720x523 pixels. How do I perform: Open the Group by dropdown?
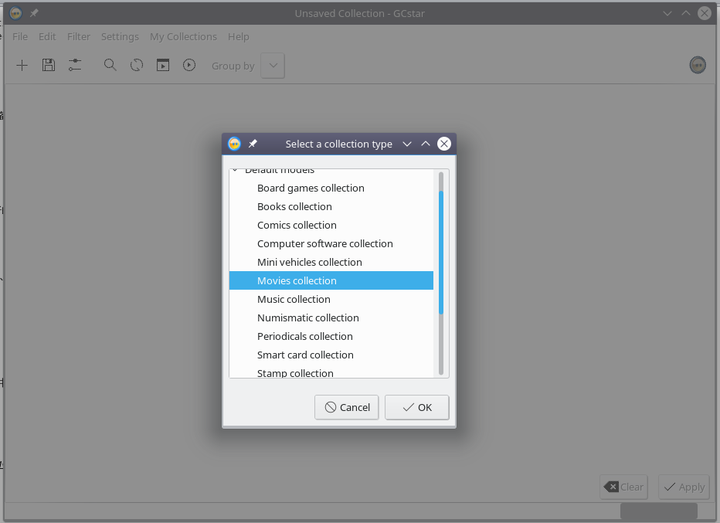coord(273,66)
